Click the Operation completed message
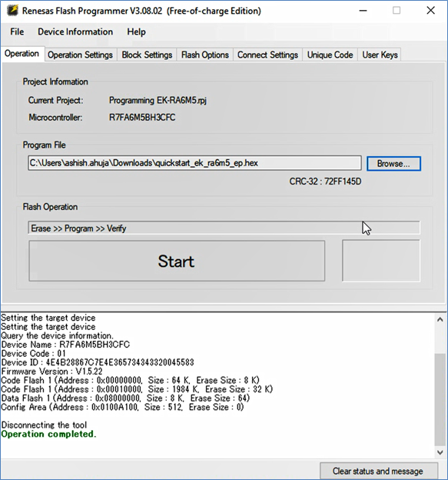Image resolution: width=448 pixels, height=480 pixels. pos(48,434)
